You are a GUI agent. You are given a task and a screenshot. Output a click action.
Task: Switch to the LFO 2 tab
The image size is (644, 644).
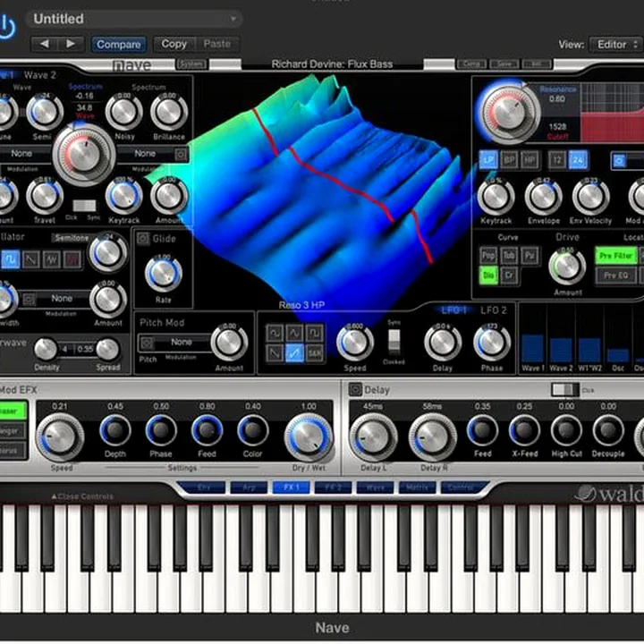tap(493, 310)
